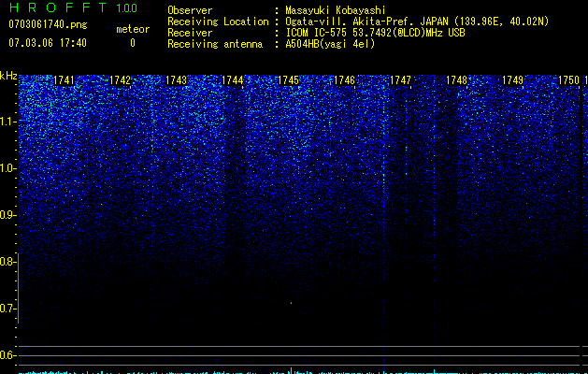Click the 'meteor' counter label
This screenshot has height=374, width=588.
coord(133,29)
